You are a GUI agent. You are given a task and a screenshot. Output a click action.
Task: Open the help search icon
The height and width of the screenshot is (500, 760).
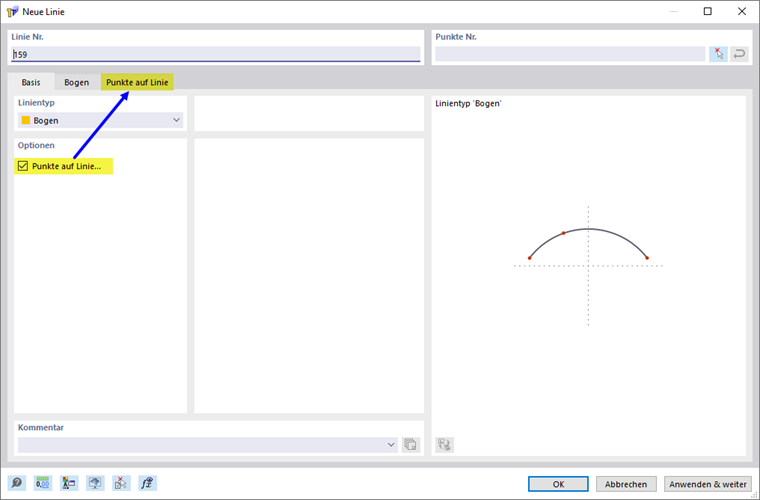[x=16, y=483]
